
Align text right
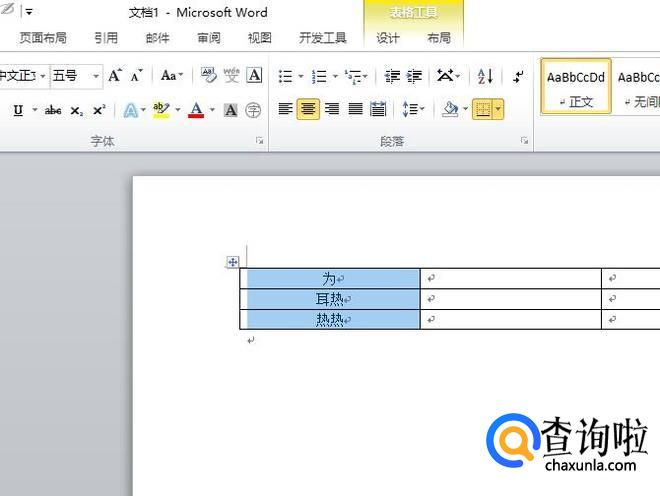(332, 109)
